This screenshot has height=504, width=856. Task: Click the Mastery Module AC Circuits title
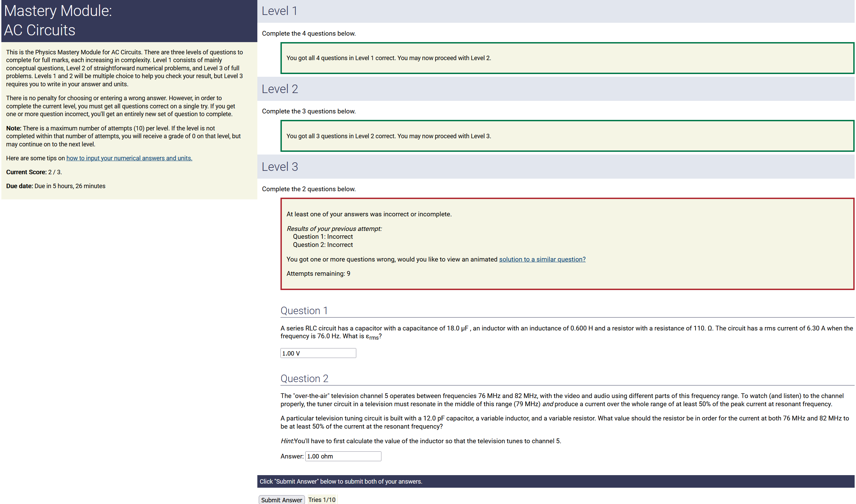pos(58,20)
